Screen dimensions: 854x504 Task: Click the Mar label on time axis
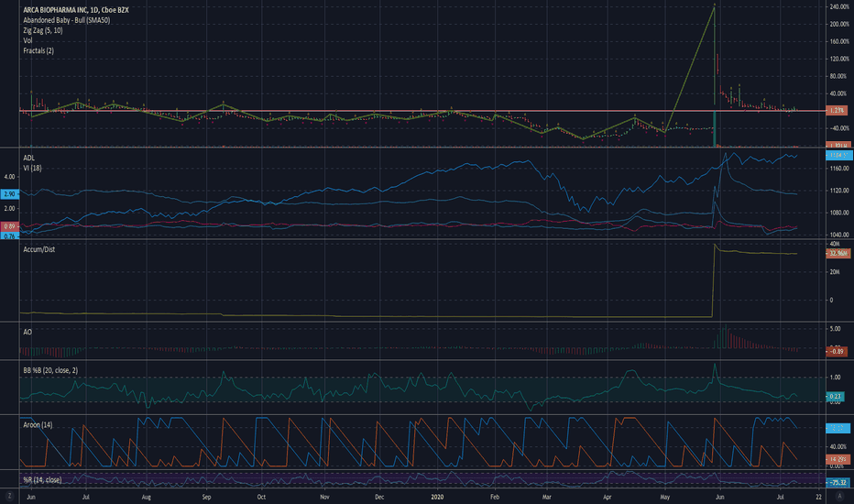(547, 497)
